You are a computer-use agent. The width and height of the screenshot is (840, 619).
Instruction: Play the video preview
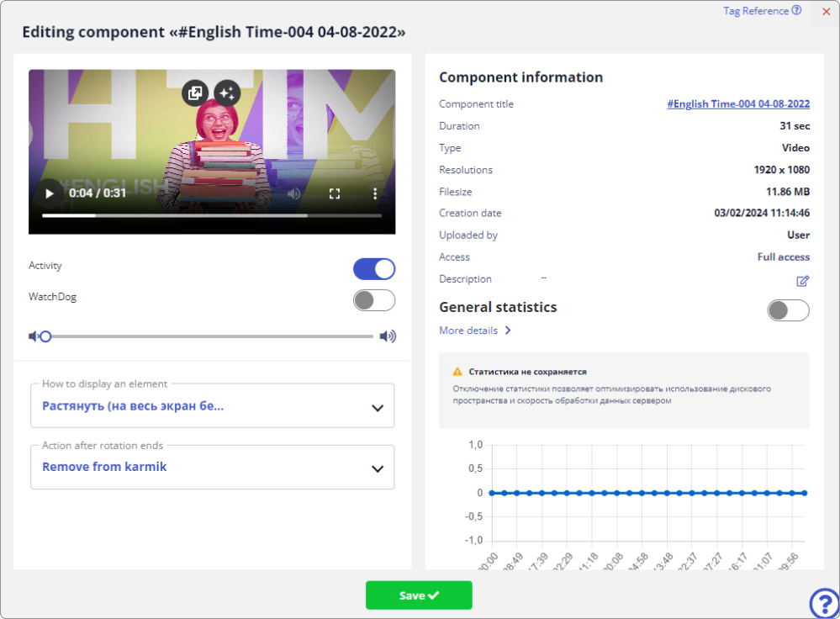pos(50,193)
